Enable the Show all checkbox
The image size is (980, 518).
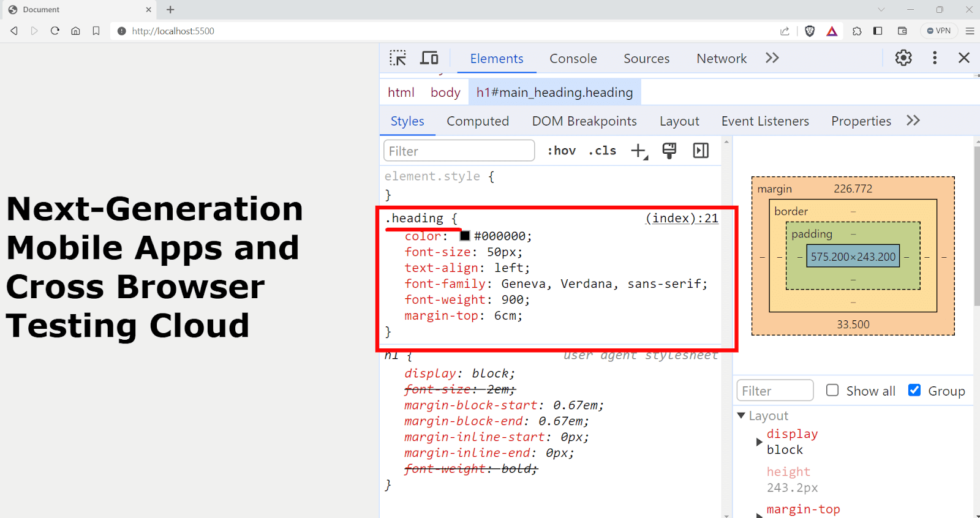(832, 391)
